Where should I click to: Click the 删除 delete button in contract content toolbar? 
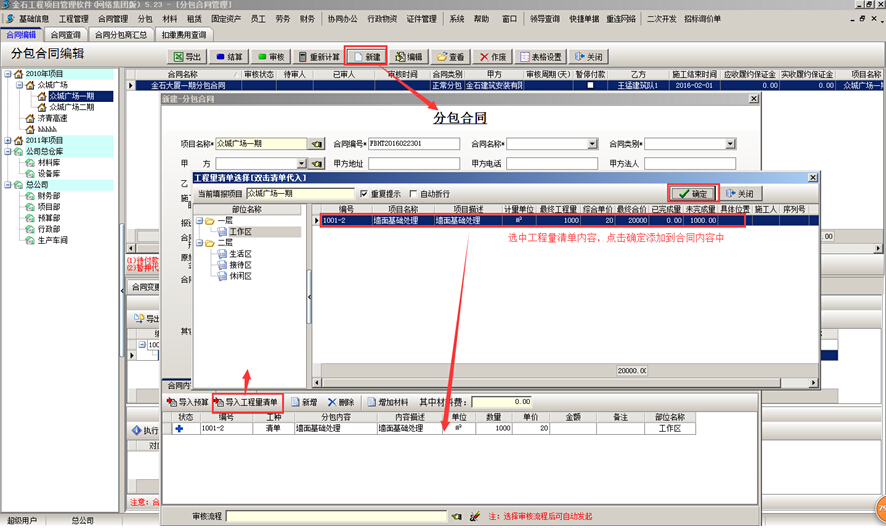click(341, 401)
